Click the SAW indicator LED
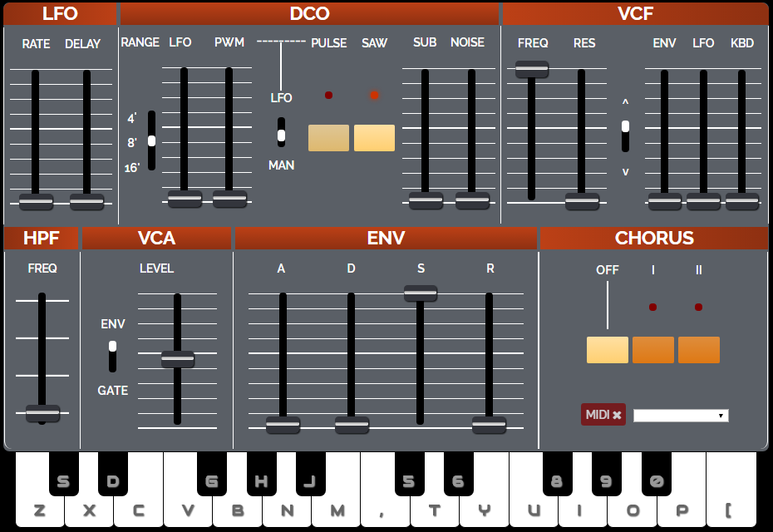This screenshot has height=532, width=773. point(375,95)
